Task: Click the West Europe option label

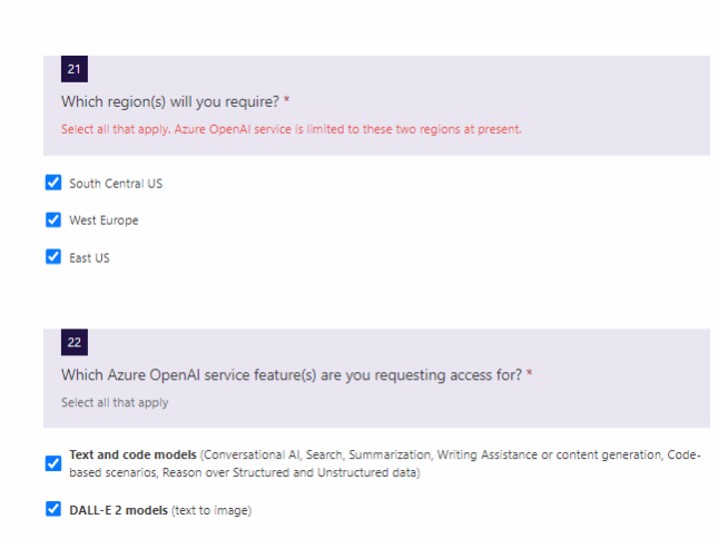Action: (103, 221)
